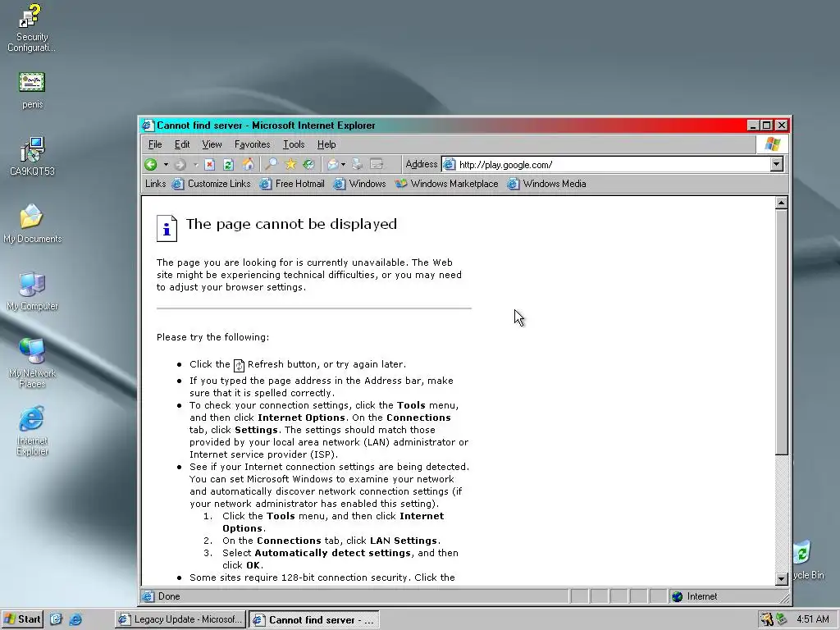Open the Windows Marketplace link
The height and width of the screenshot is (630, 840).
point(446,184)
